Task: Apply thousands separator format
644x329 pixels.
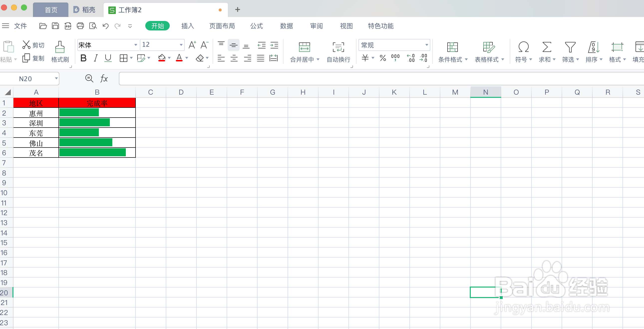Action: [x=395, y=58]
